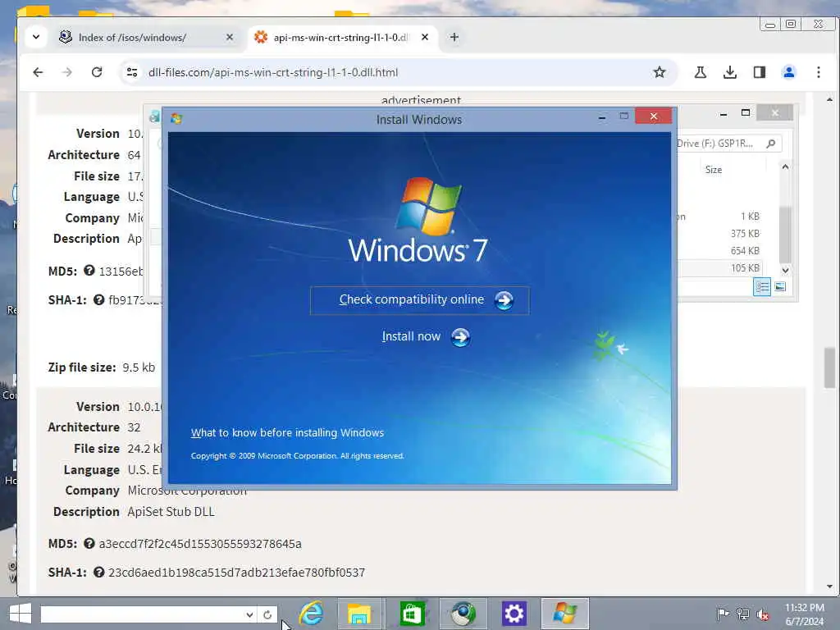The image size is (840, 630).
Task: Click Zip file size 9.5 kb value
Action: 139,367
